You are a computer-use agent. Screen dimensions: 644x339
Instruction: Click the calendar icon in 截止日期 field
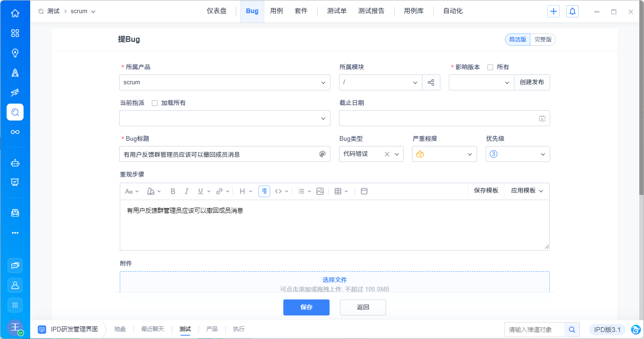542,119
